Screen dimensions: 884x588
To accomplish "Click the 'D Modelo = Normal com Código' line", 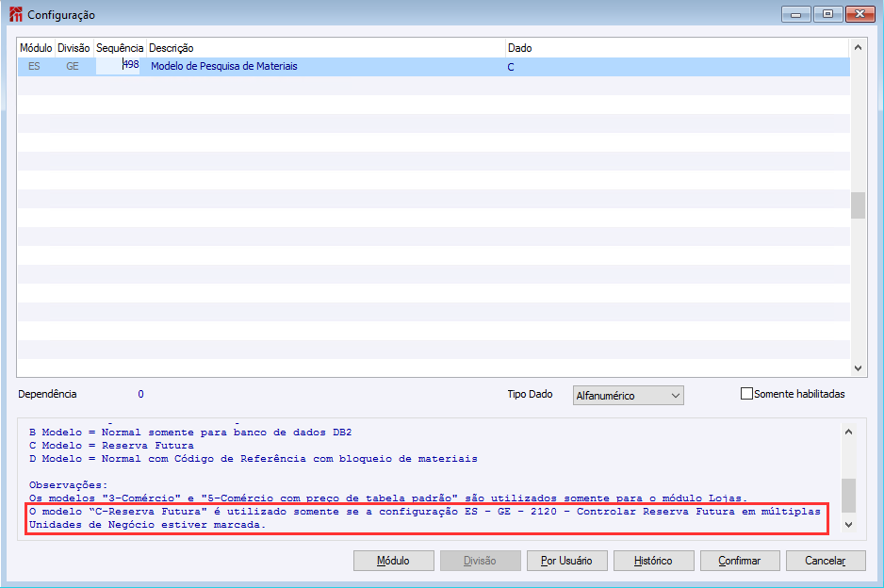I will click(254, 459).
